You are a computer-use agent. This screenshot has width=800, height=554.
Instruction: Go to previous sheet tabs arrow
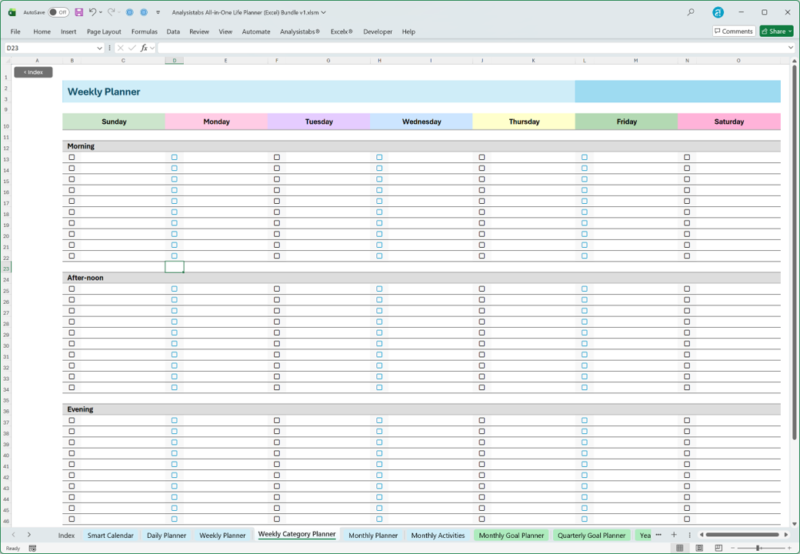[14, 535]
